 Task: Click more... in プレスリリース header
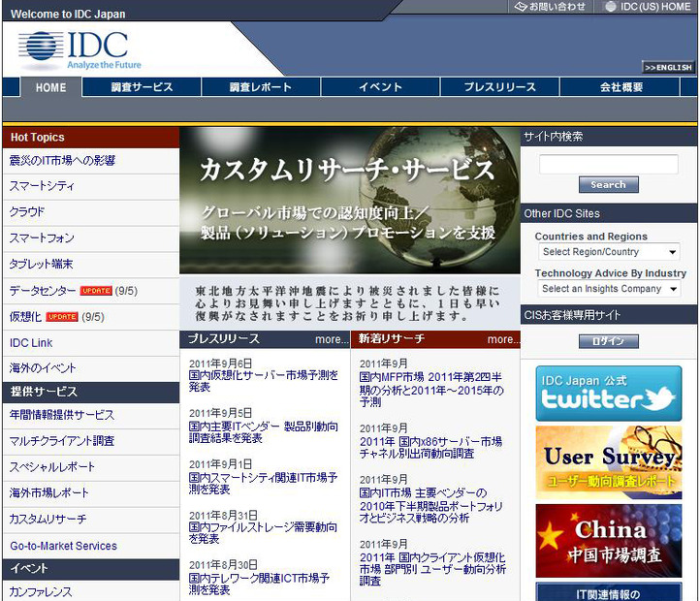click(x=332, y=339)
